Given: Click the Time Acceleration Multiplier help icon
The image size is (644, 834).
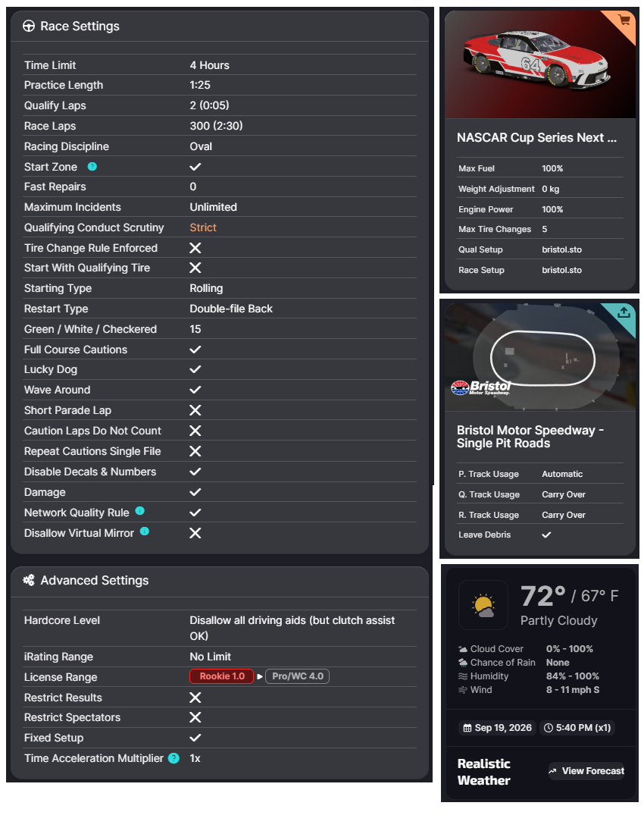Looking at the screenshot, I should pyautogui.click(x=174, y=758).
